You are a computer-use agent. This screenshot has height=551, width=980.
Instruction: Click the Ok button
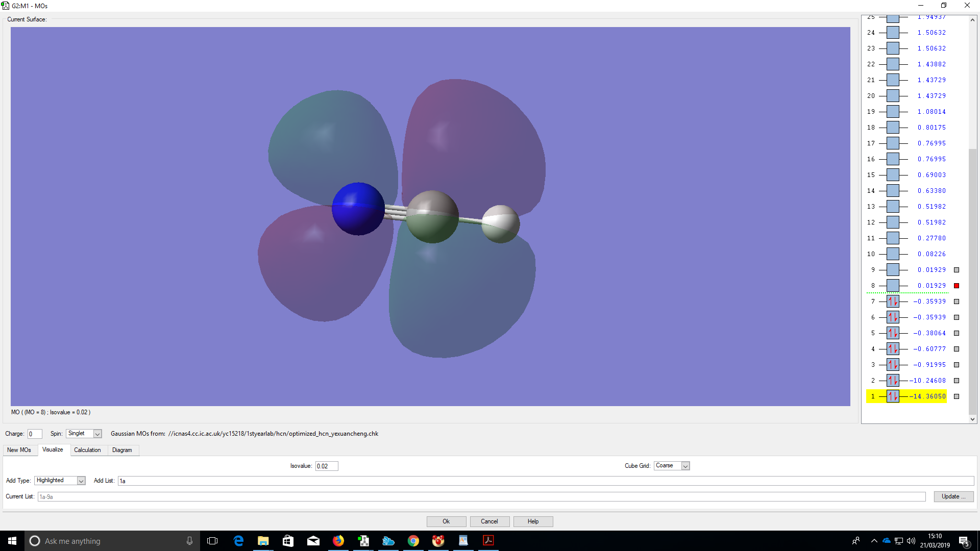[446, 521]
